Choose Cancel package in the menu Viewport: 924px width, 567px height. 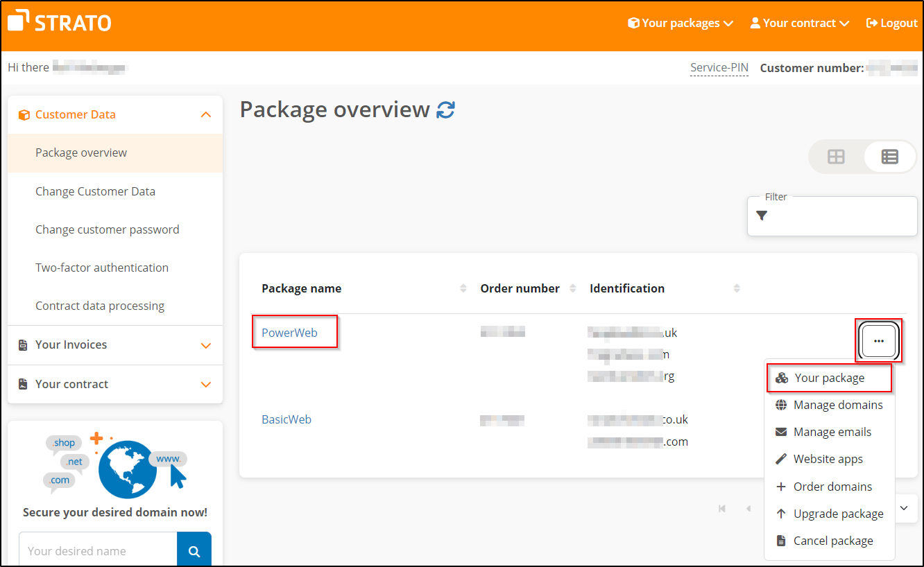click(x=833, y=540)
